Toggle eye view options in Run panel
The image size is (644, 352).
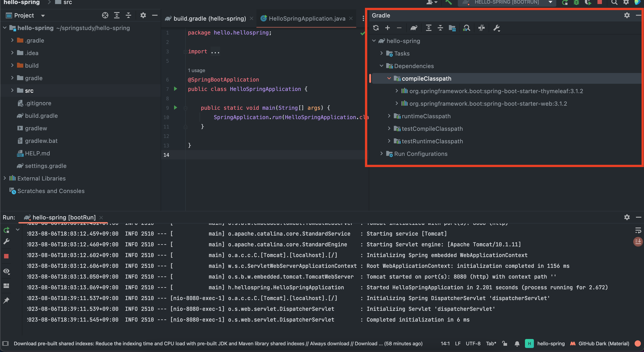[x=6, y=271]
